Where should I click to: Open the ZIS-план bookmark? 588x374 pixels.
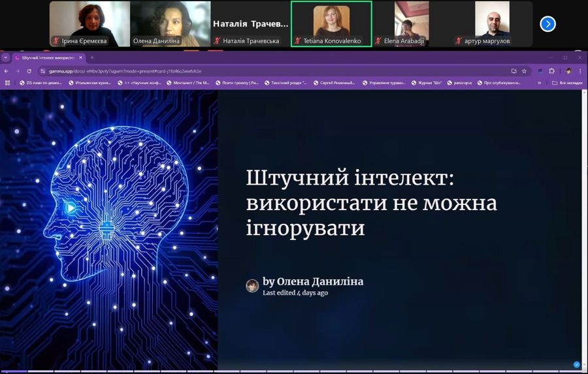[41, 83]
